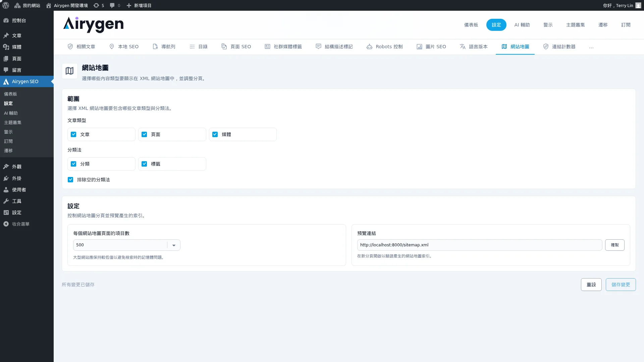The height and width of the screenshot is (362, 644).
Task: Select the 網站地圖 tab
Action: 515,47
